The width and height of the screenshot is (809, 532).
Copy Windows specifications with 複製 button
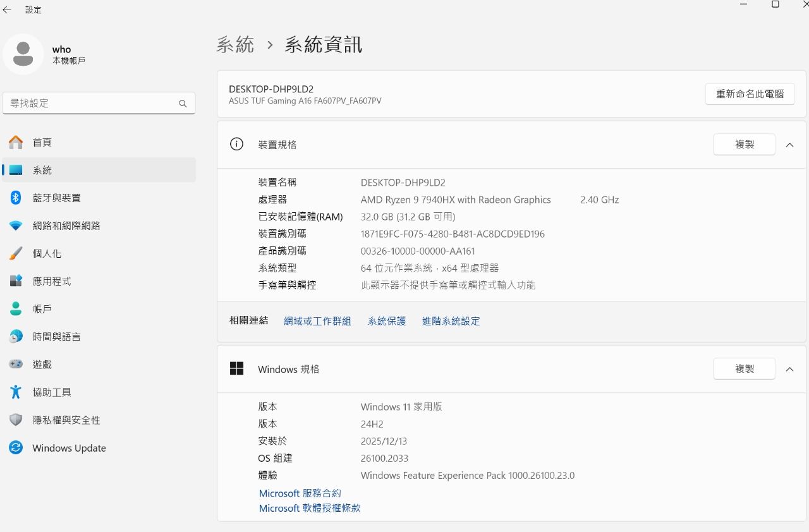pyautogui.click(x=744, y=369)
